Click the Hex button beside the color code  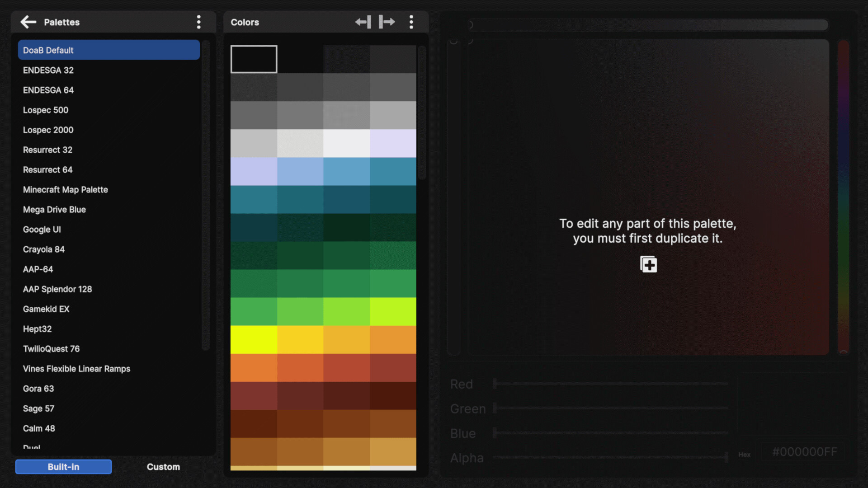[744, 455]
